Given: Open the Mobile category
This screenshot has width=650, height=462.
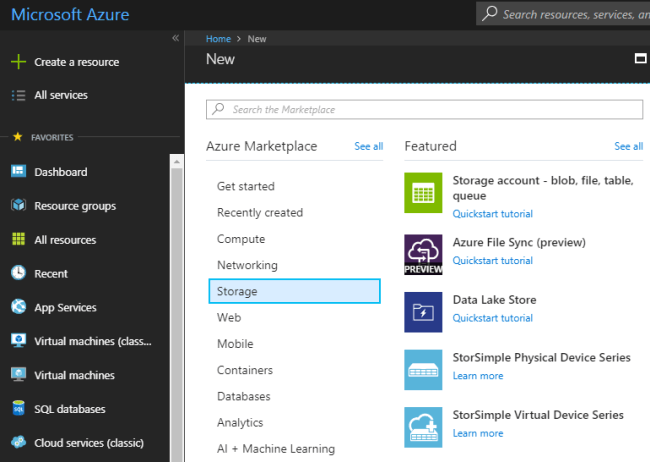Looking at the screenshot, I should coord(235,344).
